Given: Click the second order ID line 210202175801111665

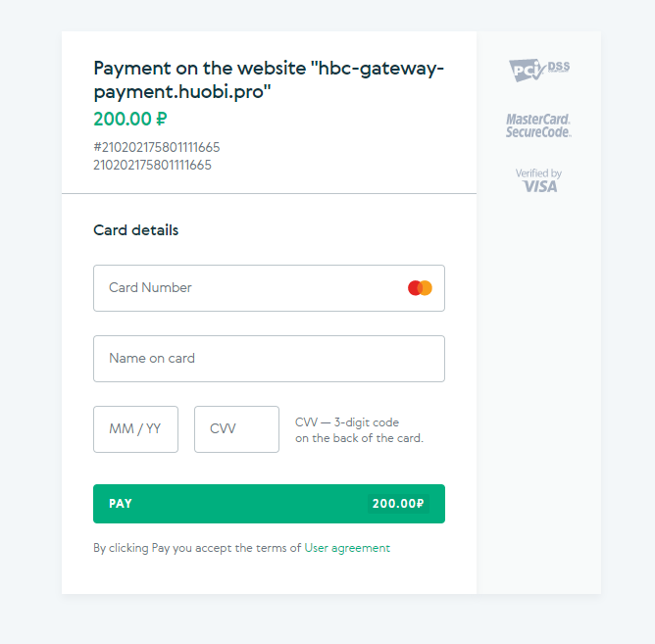Looking at the screenshot, I should [x=152, y=165].
